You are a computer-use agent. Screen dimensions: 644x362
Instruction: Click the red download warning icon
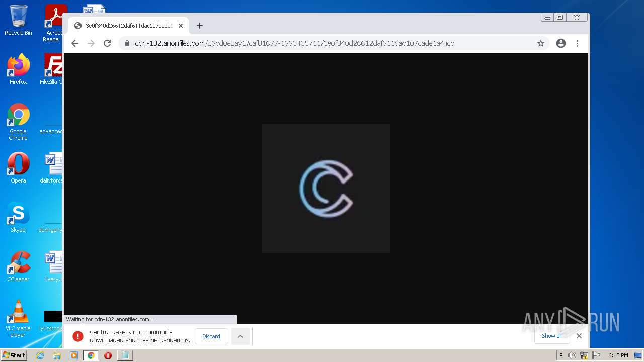click(77, 336)
